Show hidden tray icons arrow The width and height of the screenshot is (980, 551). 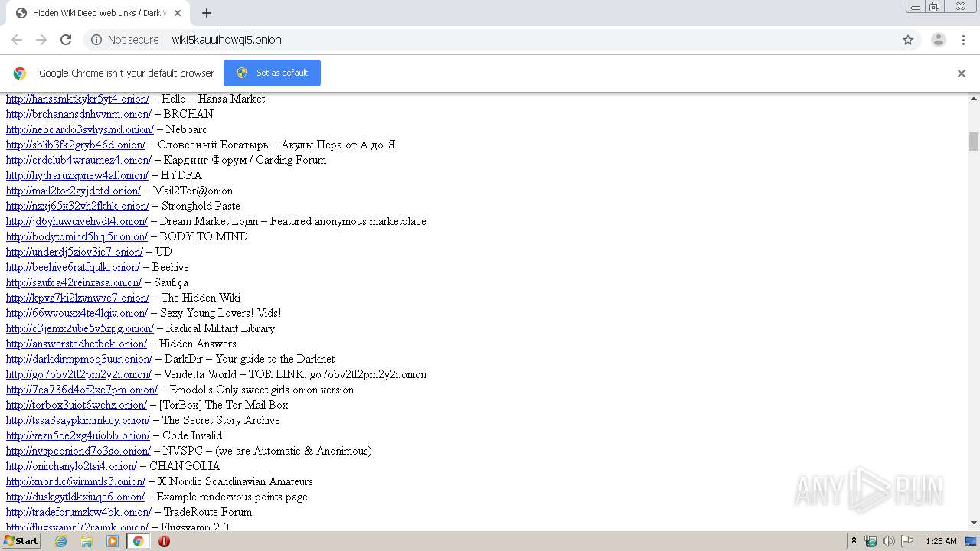[x=854, y=541]
